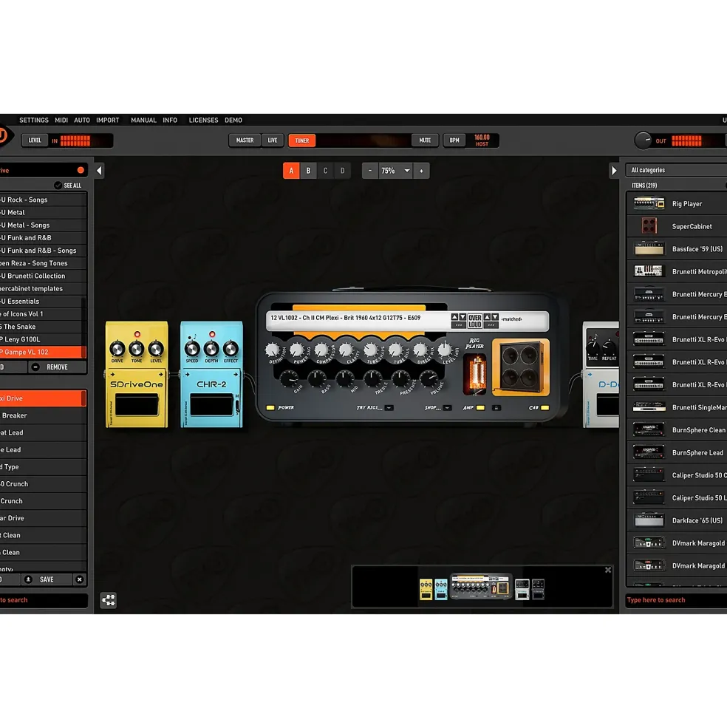This screenshot has width=727, height=728.
Task: Click the Overloud logo in rig display
Action: [474, 321]
